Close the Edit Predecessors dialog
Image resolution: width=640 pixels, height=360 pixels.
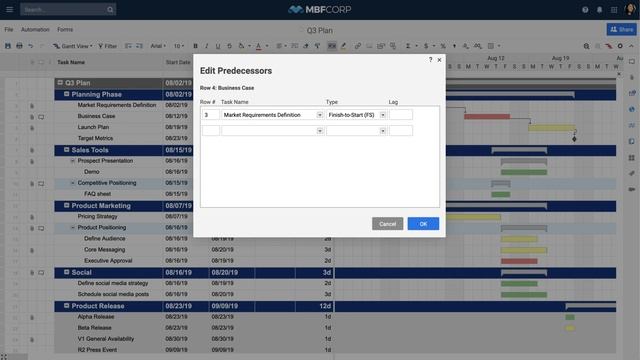click(x=440, y=60)
